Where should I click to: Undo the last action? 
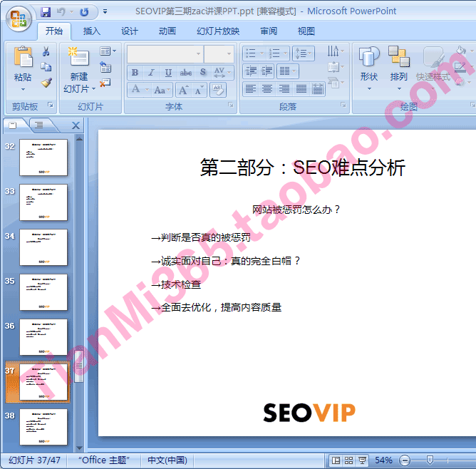click(61, 12)
